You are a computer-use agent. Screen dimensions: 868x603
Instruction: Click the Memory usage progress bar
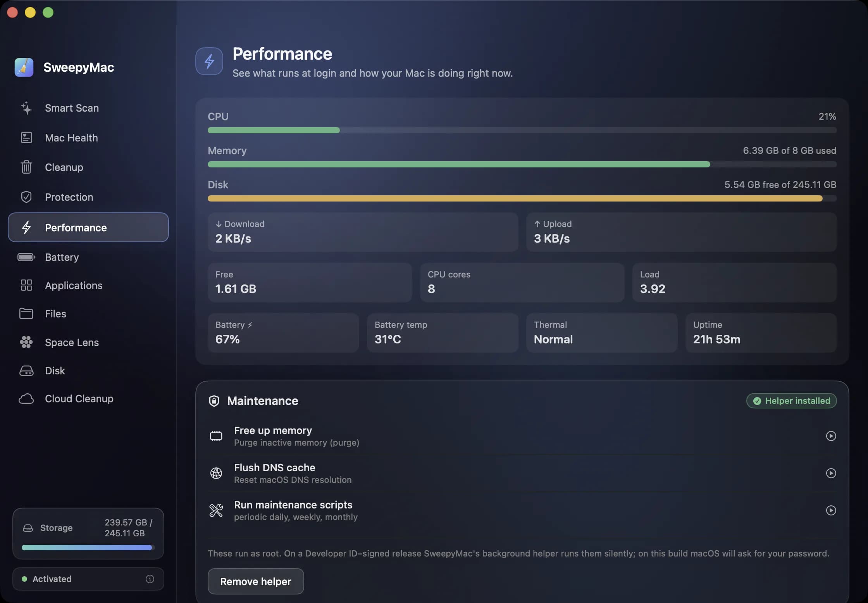(x=522, y=164)
